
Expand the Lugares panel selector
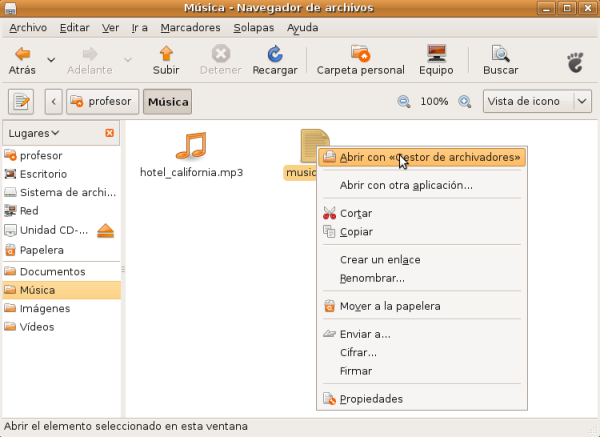pyautogui.click(x=33, y=133)
